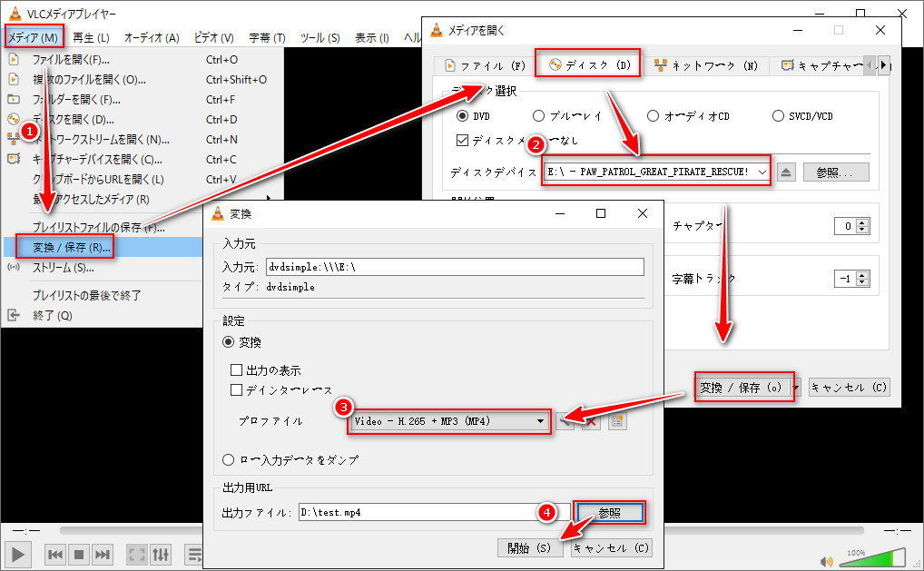This screenshot has width=924, height=571.
Task: Select the ブルーレイ radio button
Action: coord(539,116)
